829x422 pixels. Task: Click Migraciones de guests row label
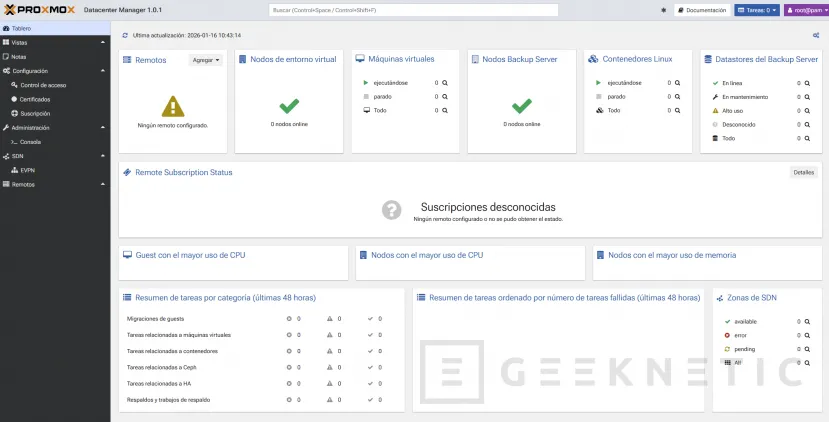click(x=155, y=319)
